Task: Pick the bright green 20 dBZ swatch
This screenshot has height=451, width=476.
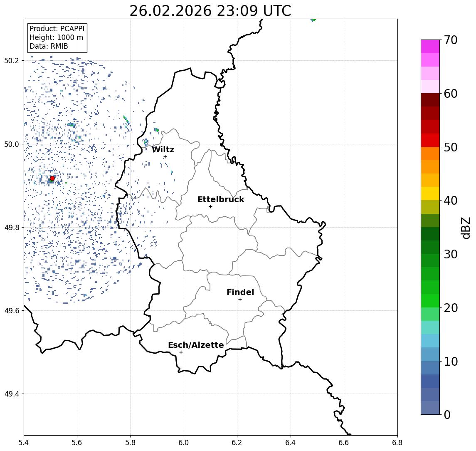Action: click(430, 301)
